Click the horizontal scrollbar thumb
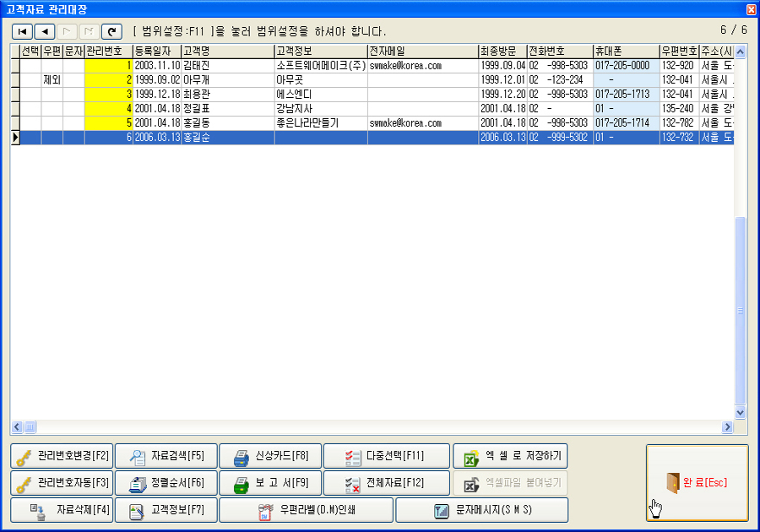760x532 pixels. pyautogui.click(x=30, y=426)
